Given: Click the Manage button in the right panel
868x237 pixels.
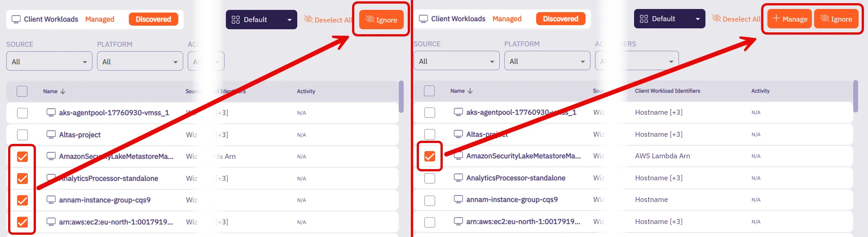Looking at the screenshot, I should pyautogui.click(x=789, y=19).
